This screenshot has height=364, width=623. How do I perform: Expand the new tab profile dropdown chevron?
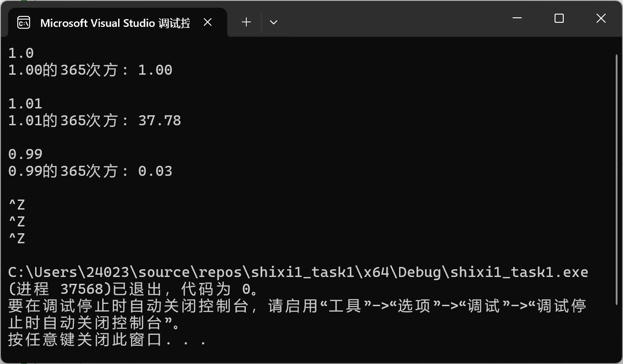pos(274,22)
